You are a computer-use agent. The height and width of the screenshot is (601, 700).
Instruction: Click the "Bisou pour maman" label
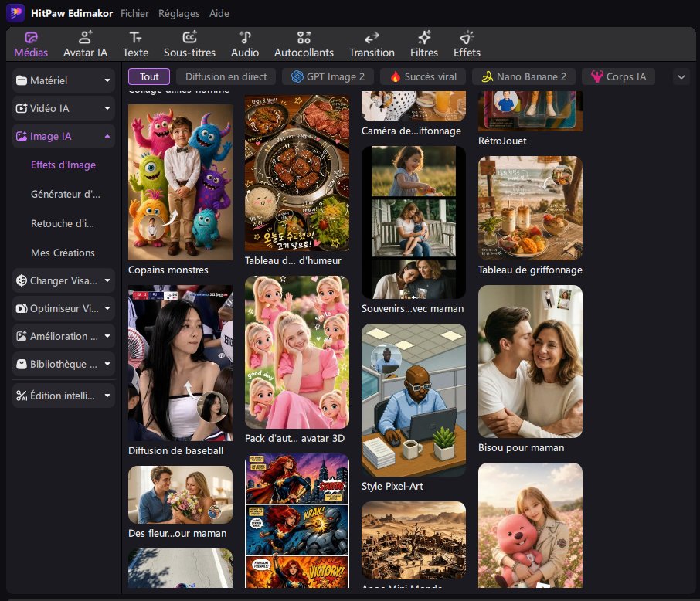(x=521, y=448)
